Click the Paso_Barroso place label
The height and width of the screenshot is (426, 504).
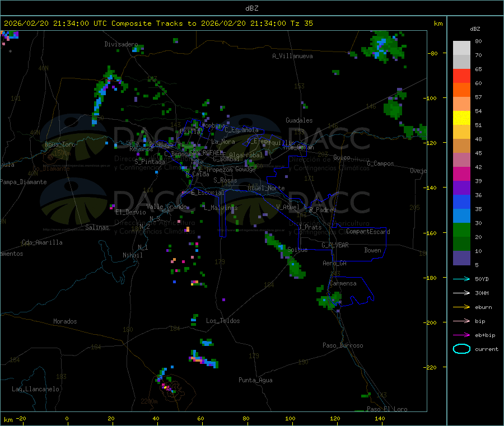tap(343, 345)
